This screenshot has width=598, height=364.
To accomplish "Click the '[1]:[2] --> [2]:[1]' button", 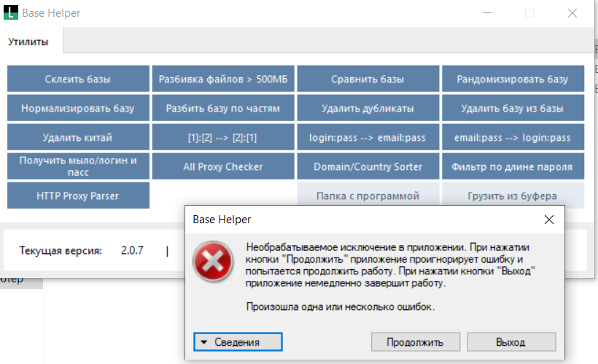I will click(222, 138).
